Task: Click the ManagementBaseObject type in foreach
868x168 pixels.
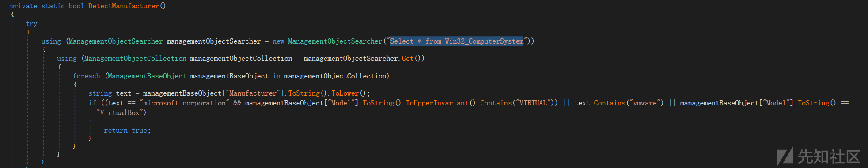Action: point(147,76)
